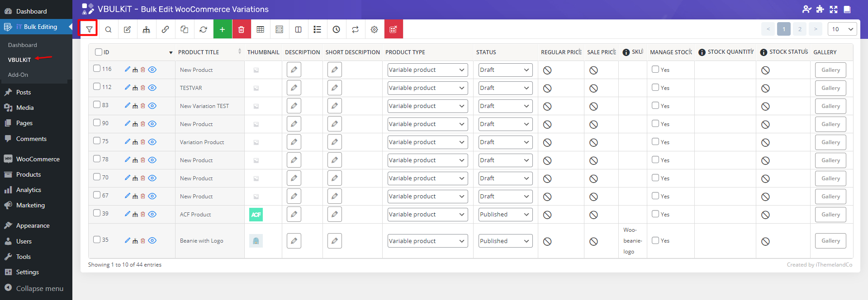Click the next page arrow button

(816, 29)
